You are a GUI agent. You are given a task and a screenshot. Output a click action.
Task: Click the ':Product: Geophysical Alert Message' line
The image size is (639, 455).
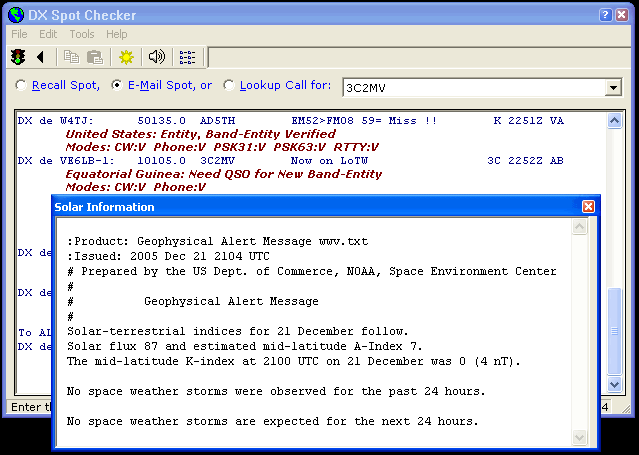pos(218,241)
